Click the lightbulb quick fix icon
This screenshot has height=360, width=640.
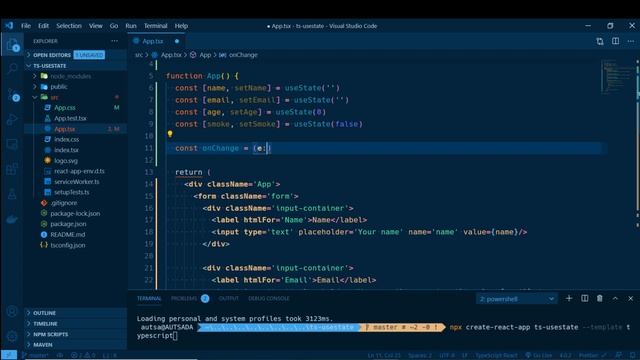click(x=170, y=134)
